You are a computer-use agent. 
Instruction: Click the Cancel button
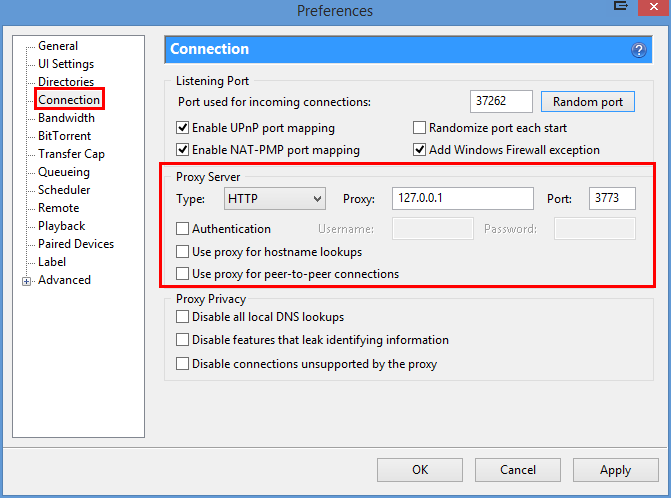(x=518, y=470)
